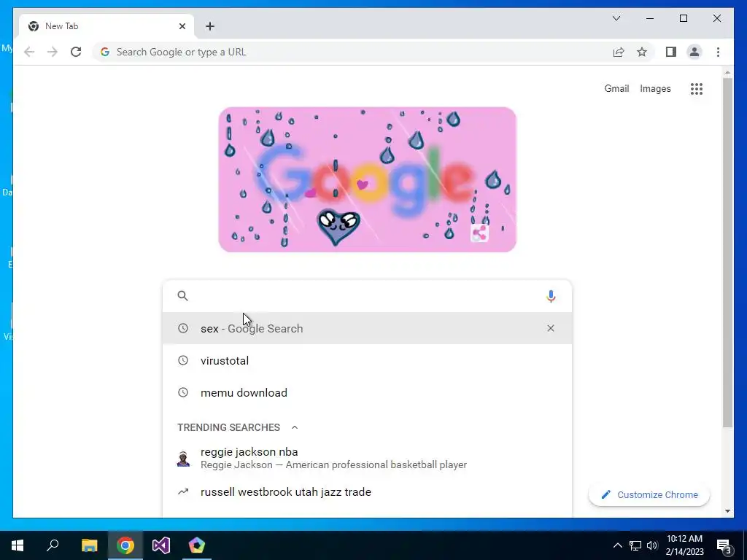Open the Valentine's Google doodle
The width and height of the screenshot is (747, 560).
pos(368,179)
